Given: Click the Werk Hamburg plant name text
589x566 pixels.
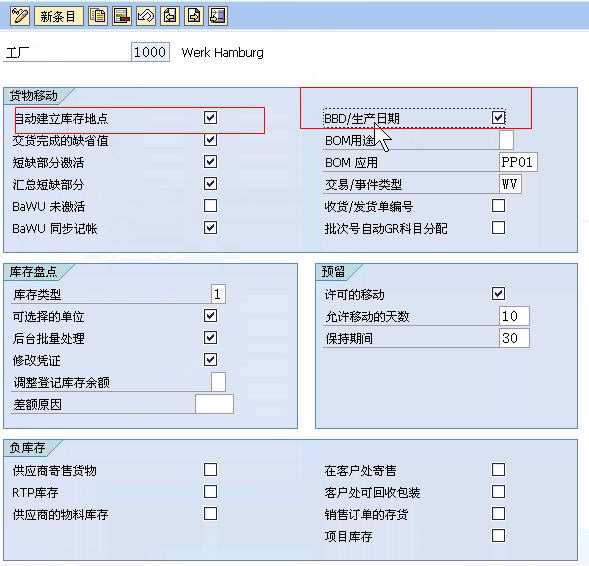Looking at the screenshot, I should click(x=222, y=53).
